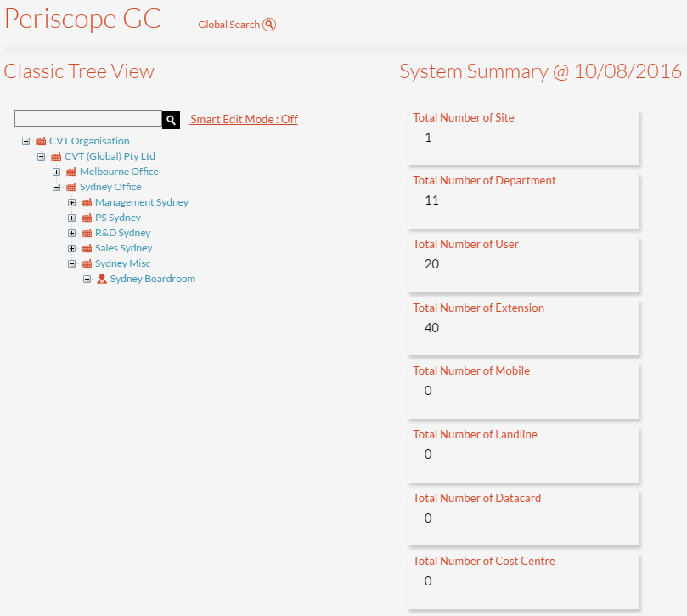Click the Sales Sydney building icon
Viewport: 687px width, 616px height.
(x=87, y=249)
